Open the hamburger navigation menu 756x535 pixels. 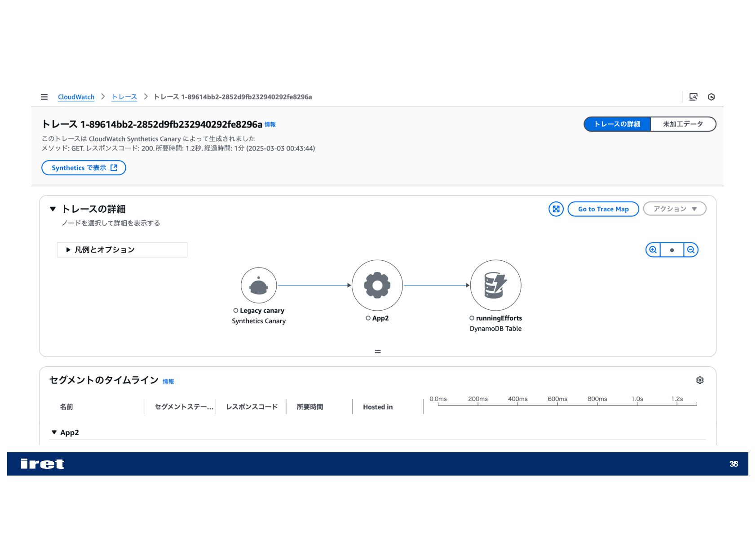click(44, 97)
